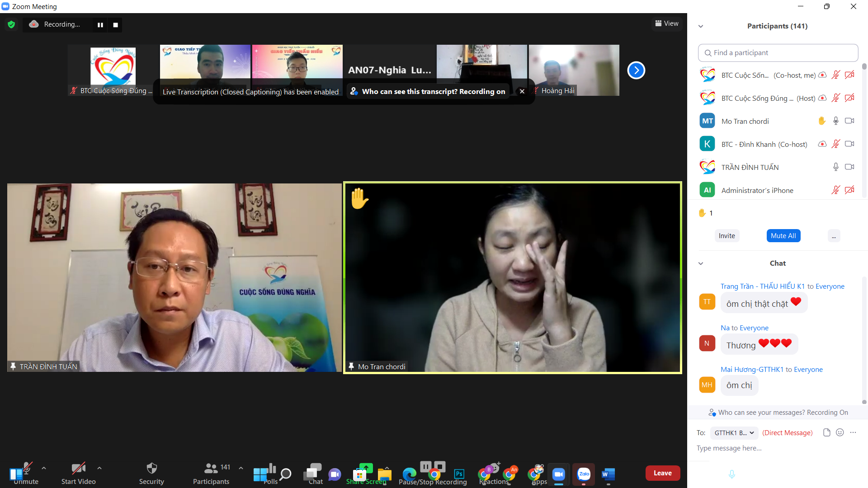Open the emoji picker in chat
This screenshot has width=868, height=488.
(x=840, y=432)
